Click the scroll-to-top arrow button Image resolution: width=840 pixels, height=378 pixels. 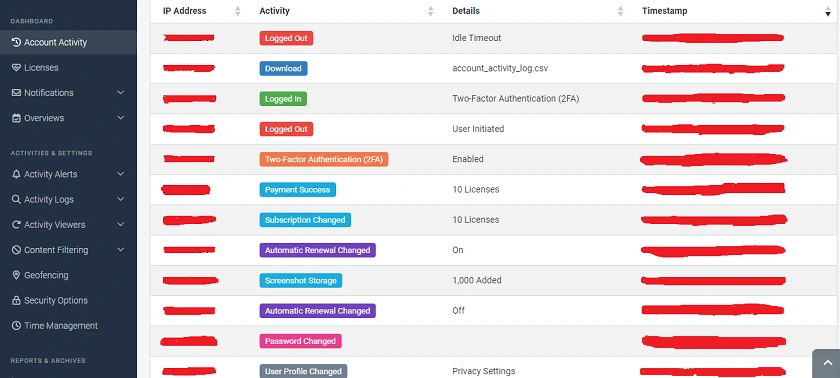point(826,364)
